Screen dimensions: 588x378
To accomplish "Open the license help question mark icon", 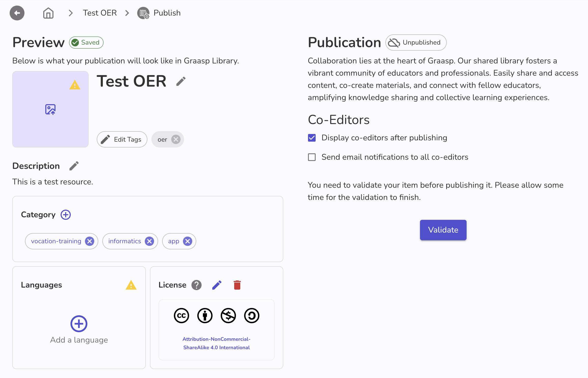I will click(196, 285).
